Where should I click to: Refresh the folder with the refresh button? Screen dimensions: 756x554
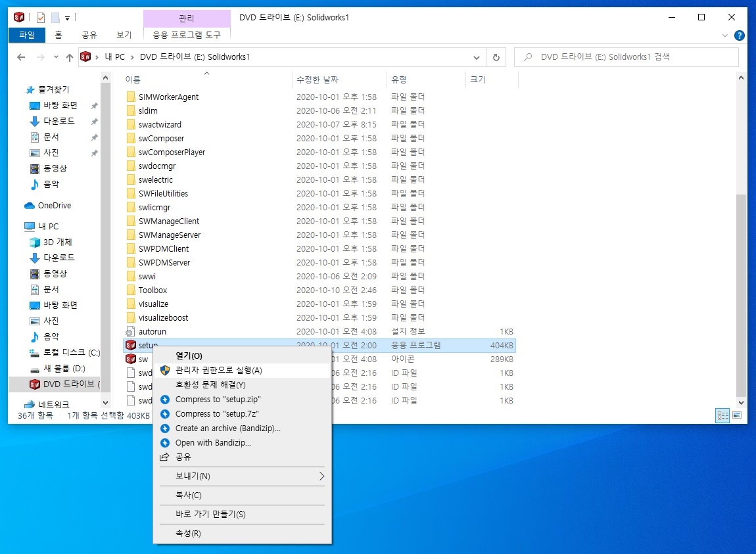point(496,57)
